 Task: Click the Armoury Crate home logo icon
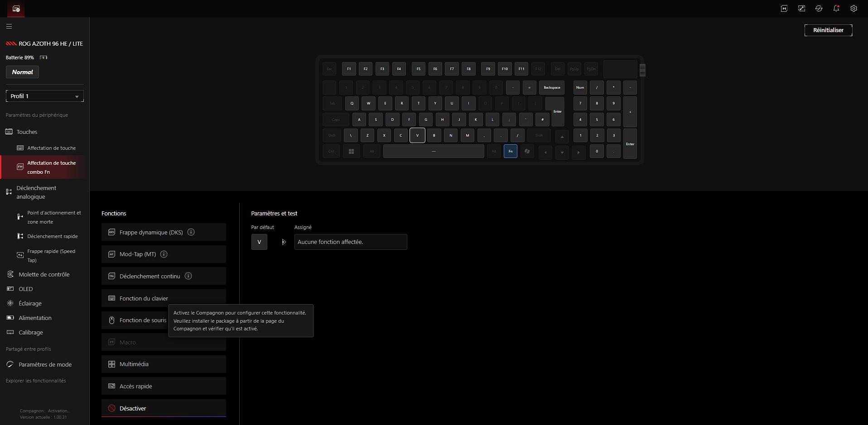[x=16, y=9]
